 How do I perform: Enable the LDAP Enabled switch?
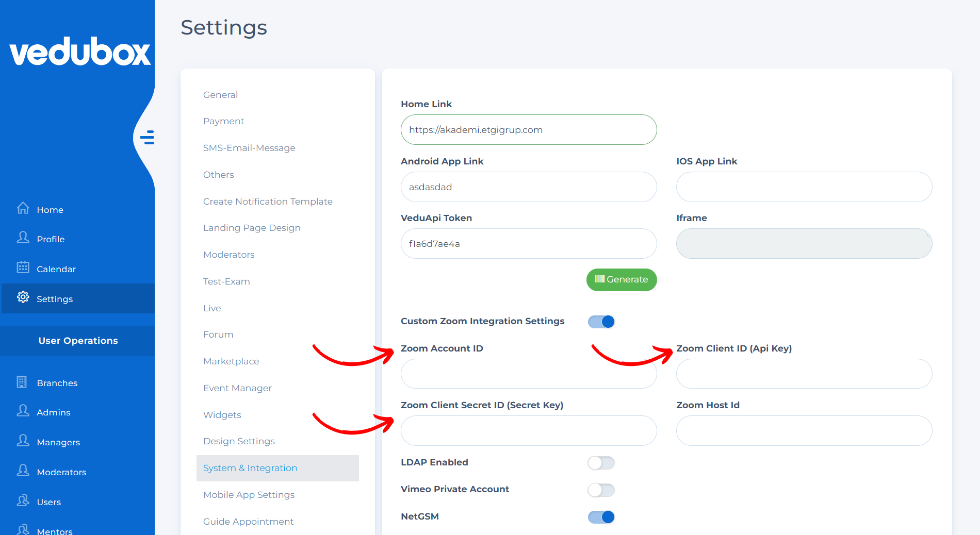(601, 463)
